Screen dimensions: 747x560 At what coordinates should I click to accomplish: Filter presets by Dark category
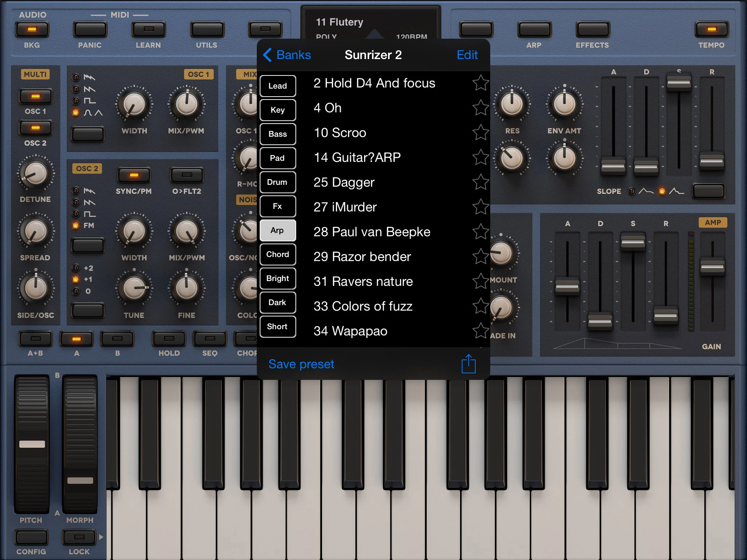[x=278, y=302]
